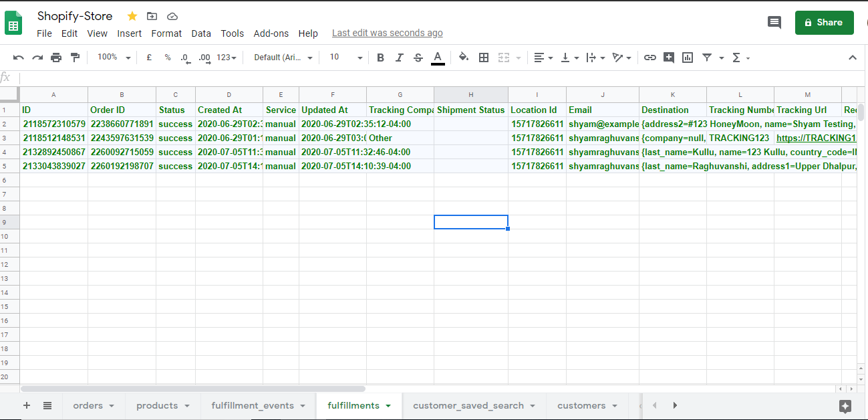Insert link icon
The image size is (868, 420).
[650, 58]
